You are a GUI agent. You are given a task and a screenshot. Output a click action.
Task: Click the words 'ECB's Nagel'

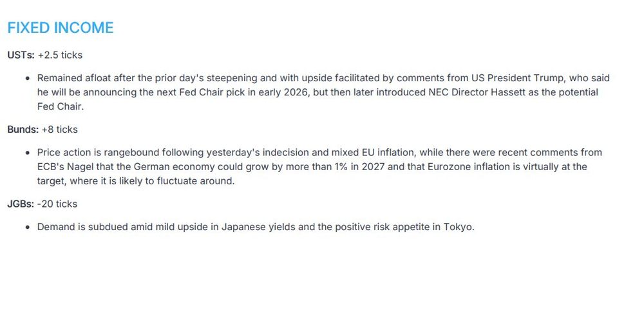65,167
